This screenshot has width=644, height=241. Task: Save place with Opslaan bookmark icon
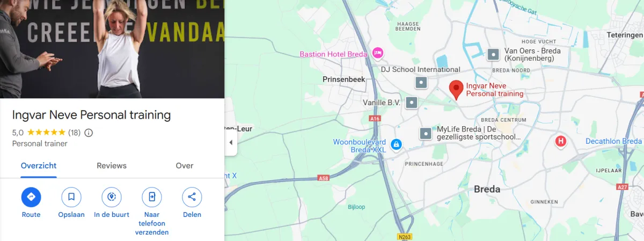tap(71, 197)
